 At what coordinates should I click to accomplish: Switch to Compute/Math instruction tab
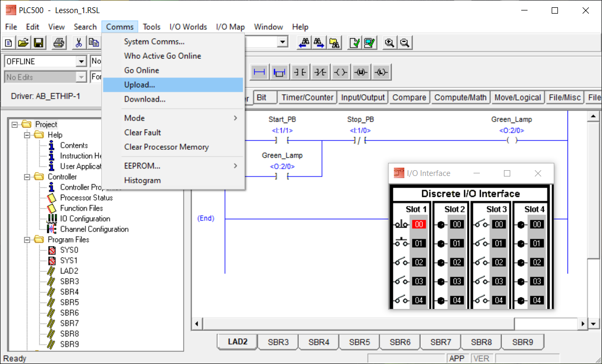coord(460,97)
